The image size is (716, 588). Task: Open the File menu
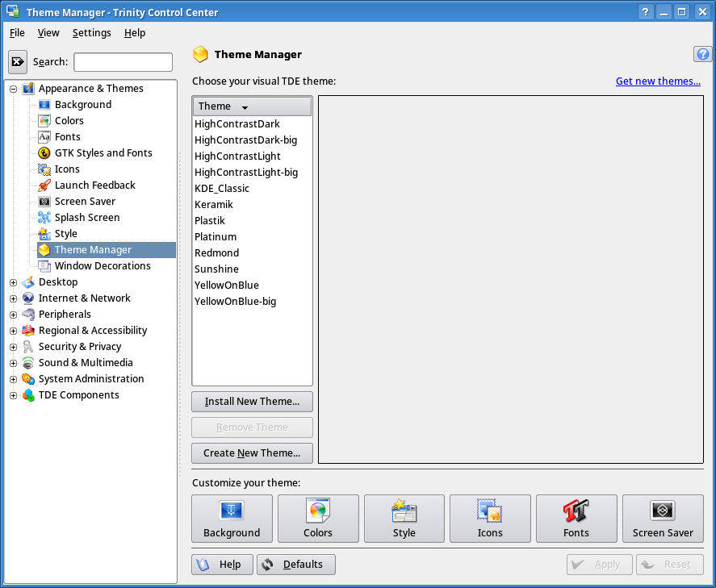(17, 33)
